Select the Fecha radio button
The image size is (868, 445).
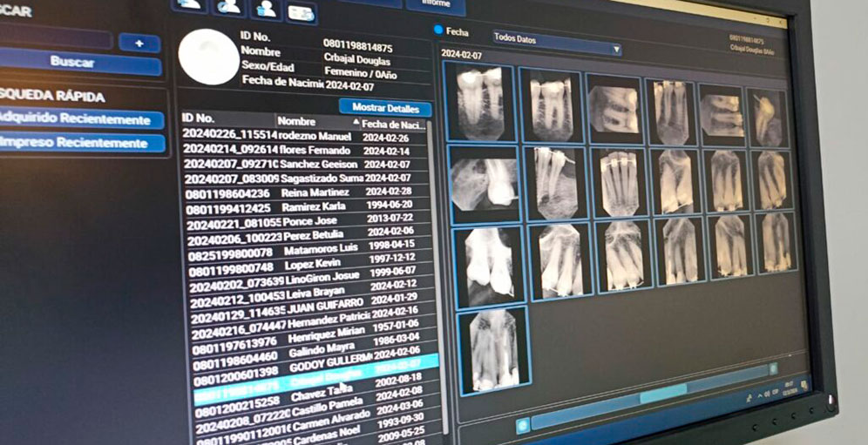pyautogui.click(x=438, y=30)
